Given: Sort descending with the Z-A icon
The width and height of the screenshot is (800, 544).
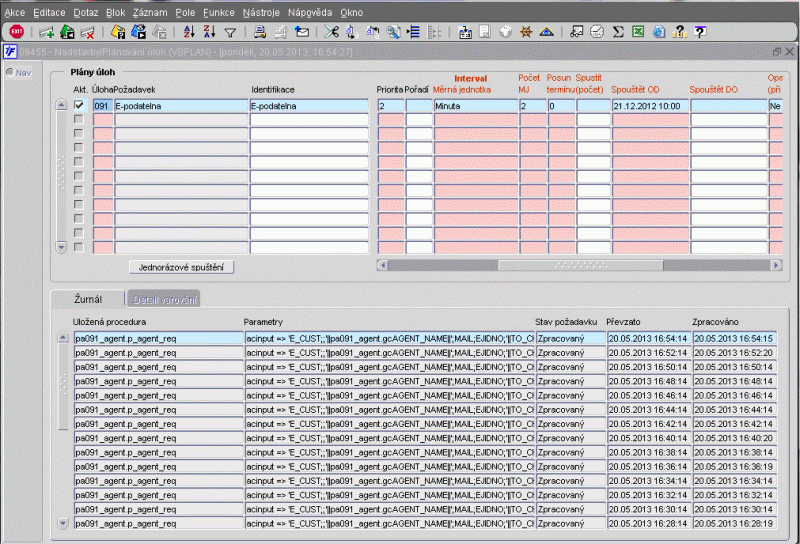Looking at the screenshot, I should [209, 32].
